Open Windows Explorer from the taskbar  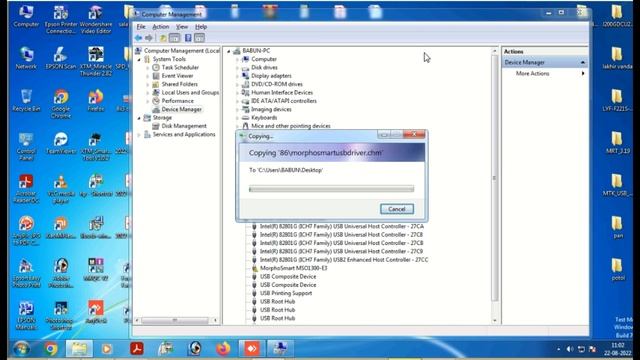pos(79,349)
